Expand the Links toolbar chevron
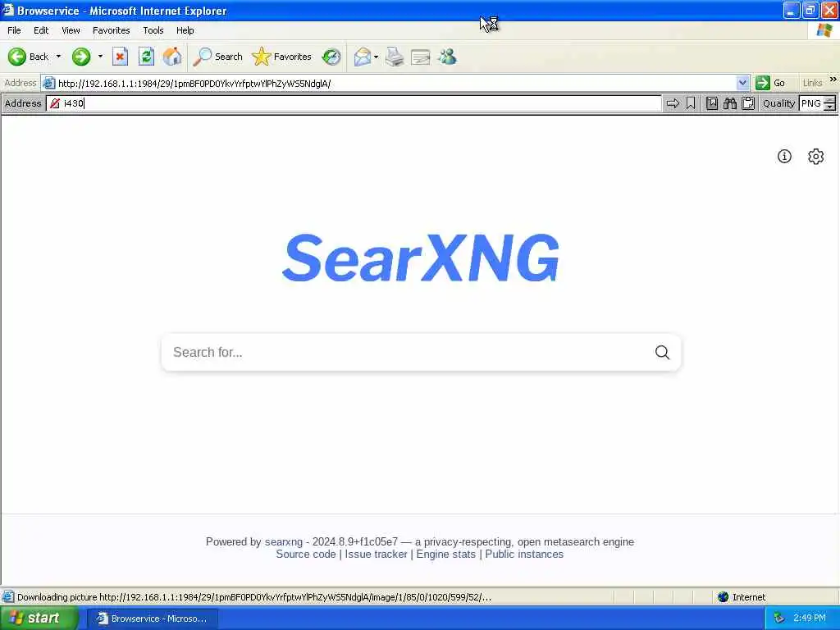Screen dimensions: 840x630 point(833,80)
